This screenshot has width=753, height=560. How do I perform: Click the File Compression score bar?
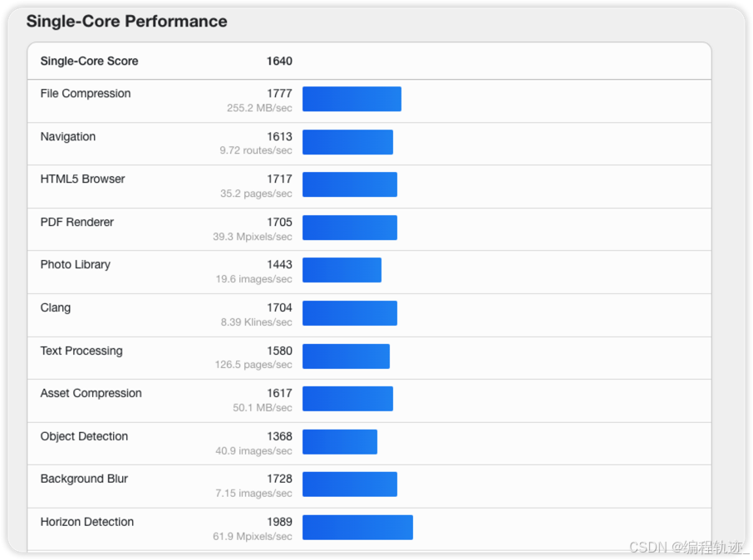[x=352, y=99]
